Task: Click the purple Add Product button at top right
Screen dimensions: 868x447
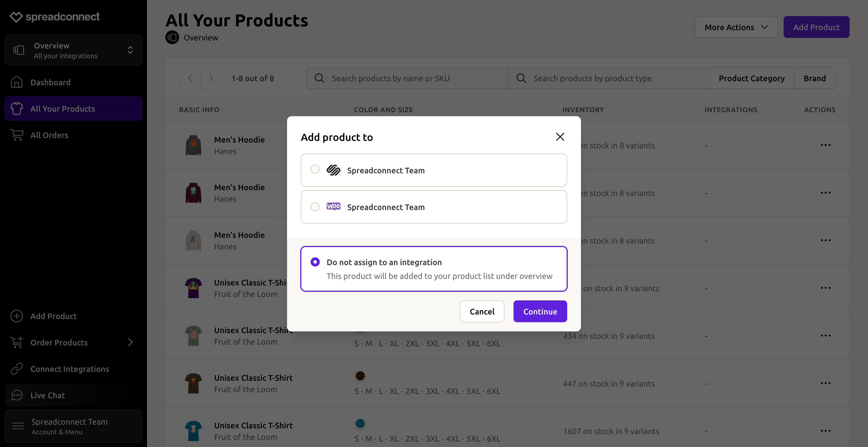Action: tap(816, 27)
